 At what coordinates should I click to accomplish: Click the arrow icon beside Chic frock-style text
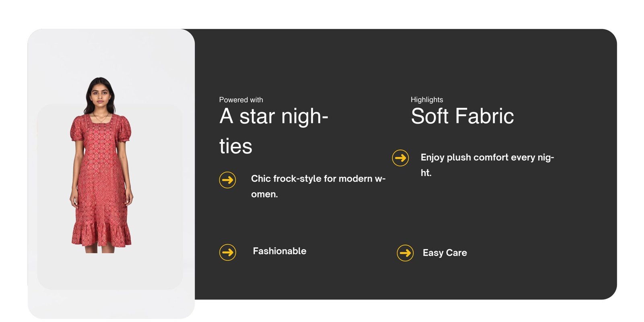(x=227, y=180)
